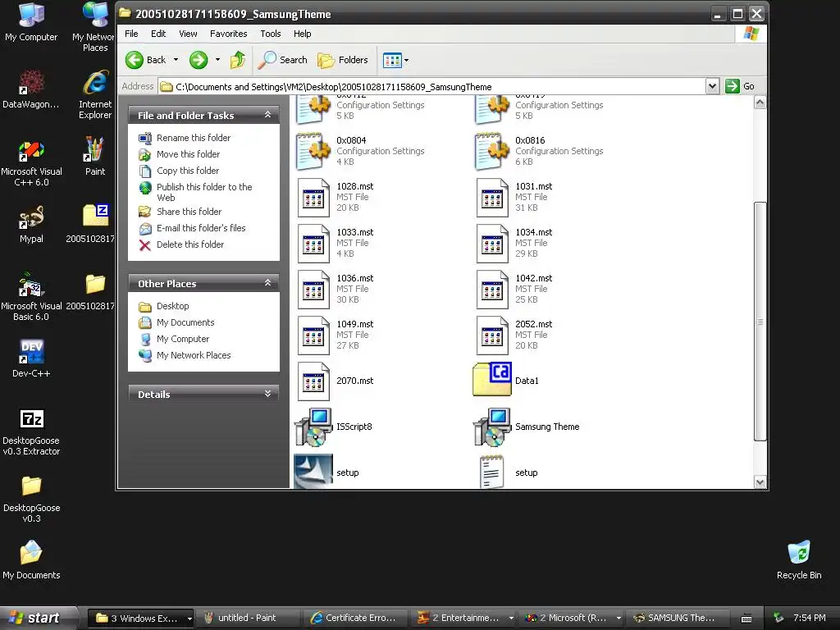
Task: Click Share this folder
Action: tap(189, 212)
